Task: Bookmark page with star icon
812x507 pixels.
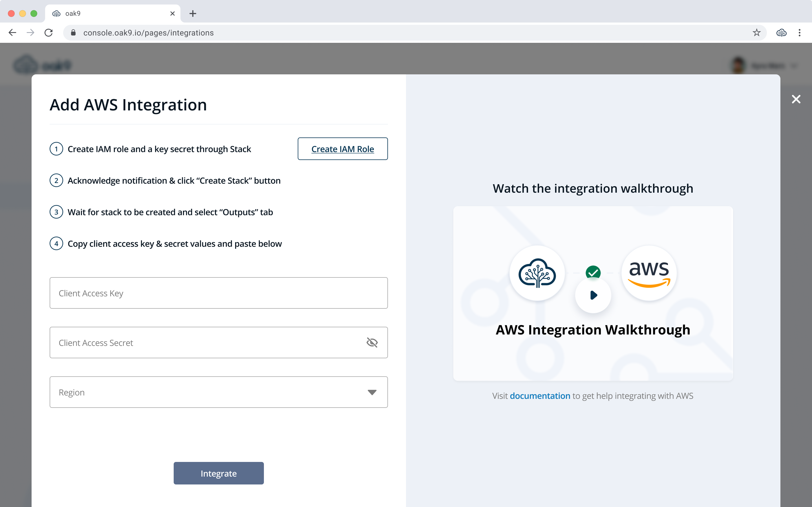Action: [x=756, y=32]
